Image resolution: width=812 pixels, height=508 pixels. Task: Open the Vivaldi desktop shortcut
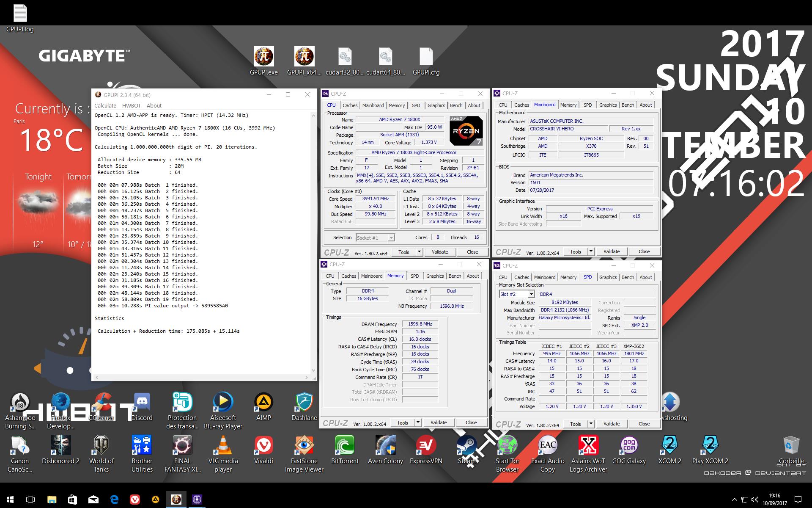[x=263, y=450]
